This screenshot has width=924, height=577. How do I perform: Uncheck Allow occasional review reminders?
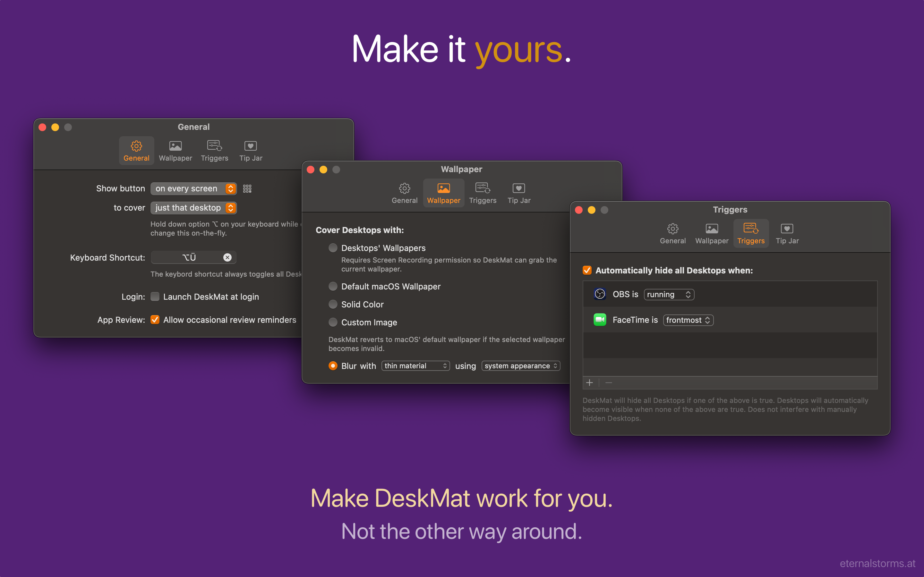155,320
